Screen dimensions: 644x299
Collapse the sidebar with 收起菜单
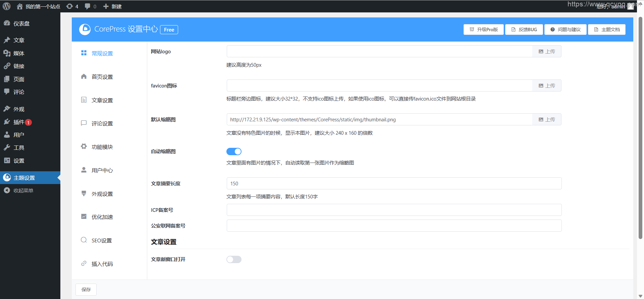(x=23, y=190)
